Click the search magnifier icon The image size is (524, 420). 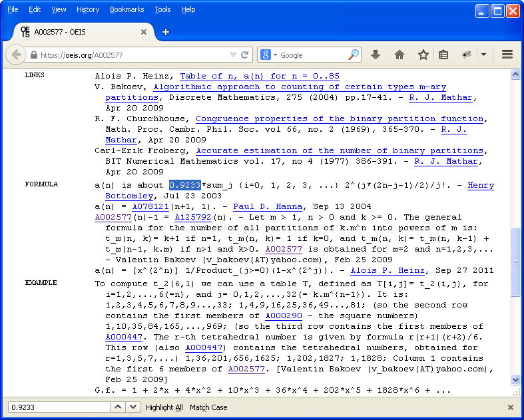click(x=354, y=55)
